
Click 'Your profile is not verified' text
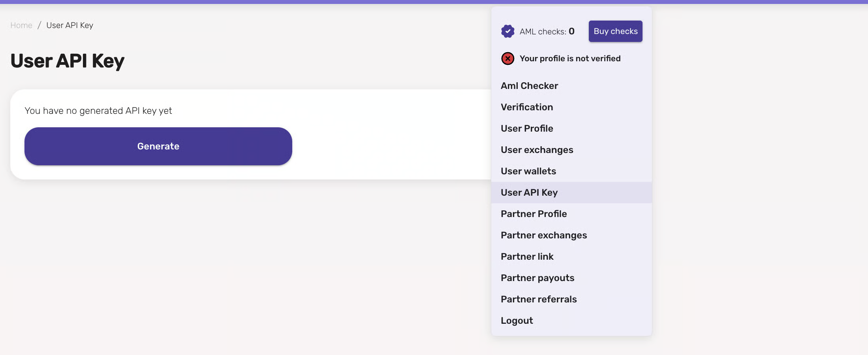click(570, 59)
